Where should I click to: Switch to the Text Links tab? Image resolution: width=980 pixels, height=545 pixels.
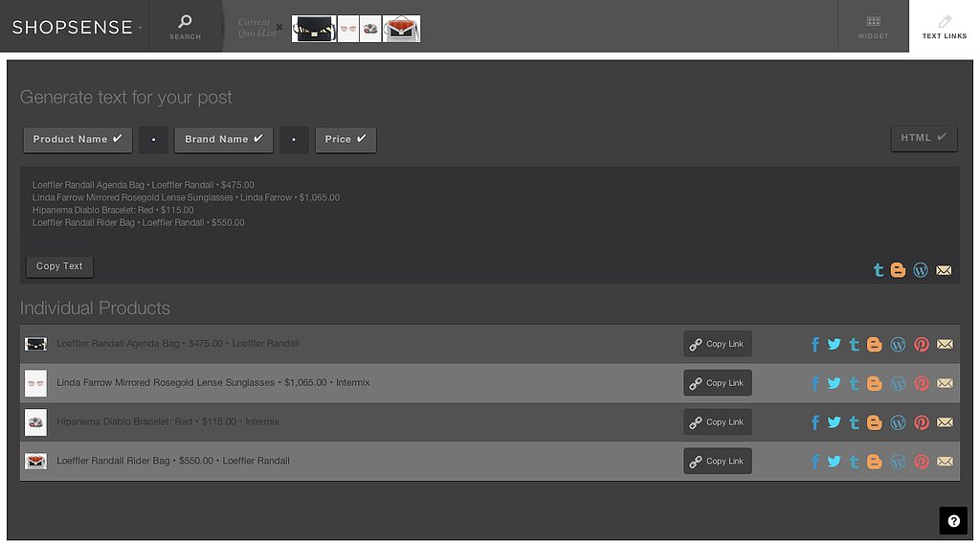pyautogui.click(x=945, y=26)
